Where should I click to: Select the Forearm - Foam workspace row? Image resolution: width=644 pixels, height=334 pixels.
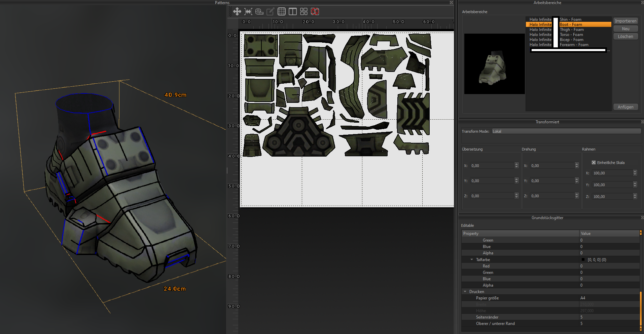pyautogui.click(x=569, y=45)
